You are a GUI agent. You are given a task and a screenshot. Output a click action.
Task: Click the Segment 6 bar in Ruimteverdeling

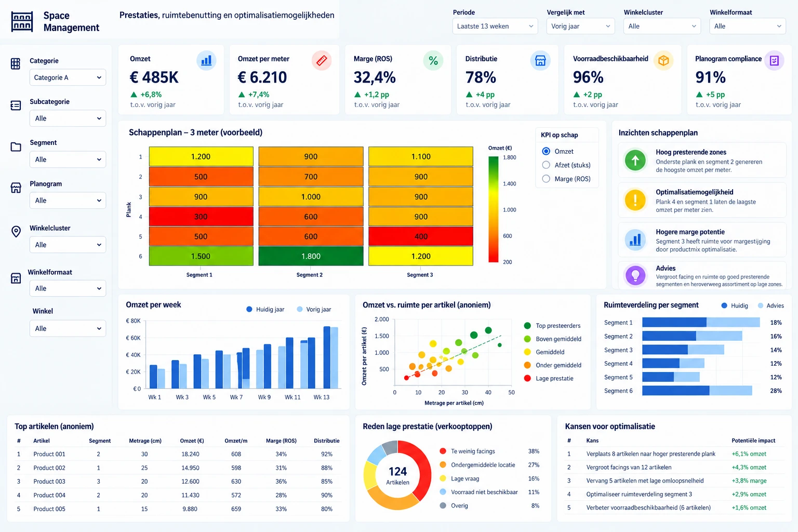point(697,391)
